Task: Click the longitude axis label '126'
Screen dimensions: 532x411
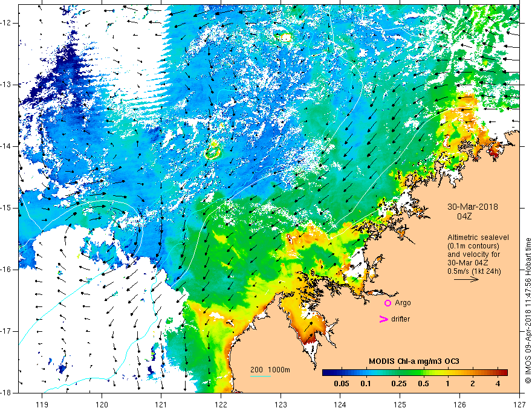Action: pos(459,404)
